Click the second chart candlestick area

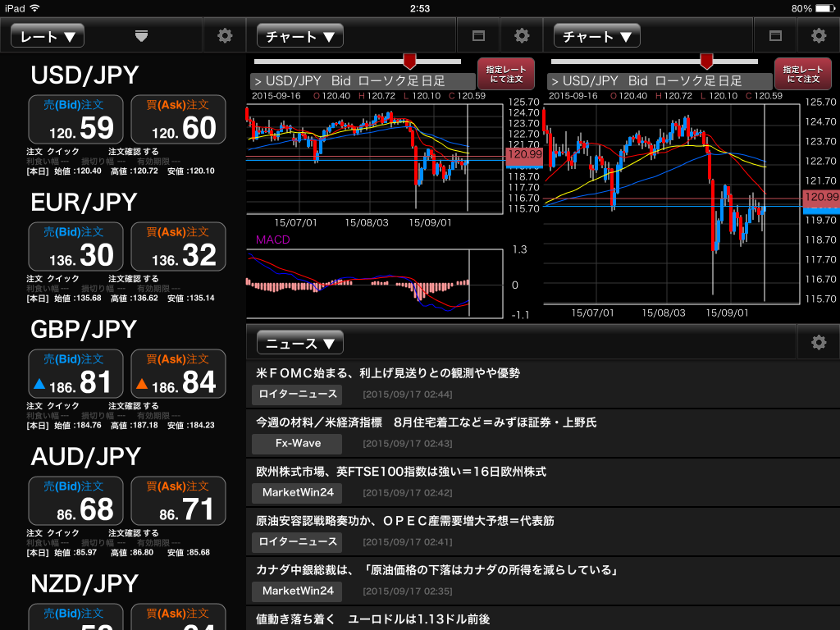point(672,204)
